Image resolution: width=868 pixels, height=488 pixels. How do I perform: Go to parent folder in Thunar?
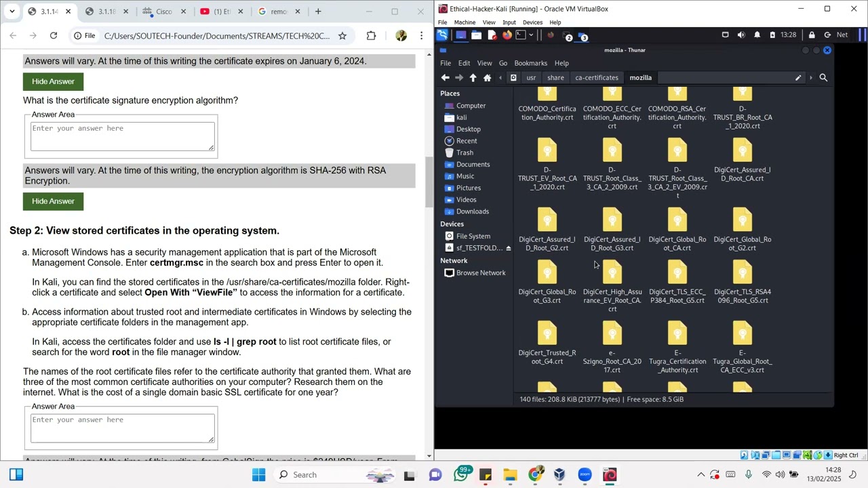point(473,78)
